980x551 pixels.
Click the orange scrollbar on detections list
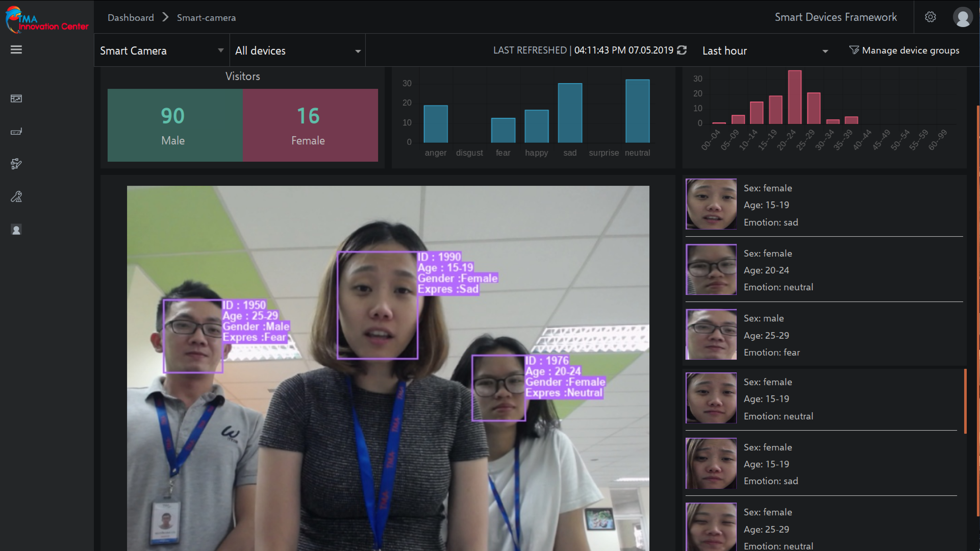click(x=965, y=401)
